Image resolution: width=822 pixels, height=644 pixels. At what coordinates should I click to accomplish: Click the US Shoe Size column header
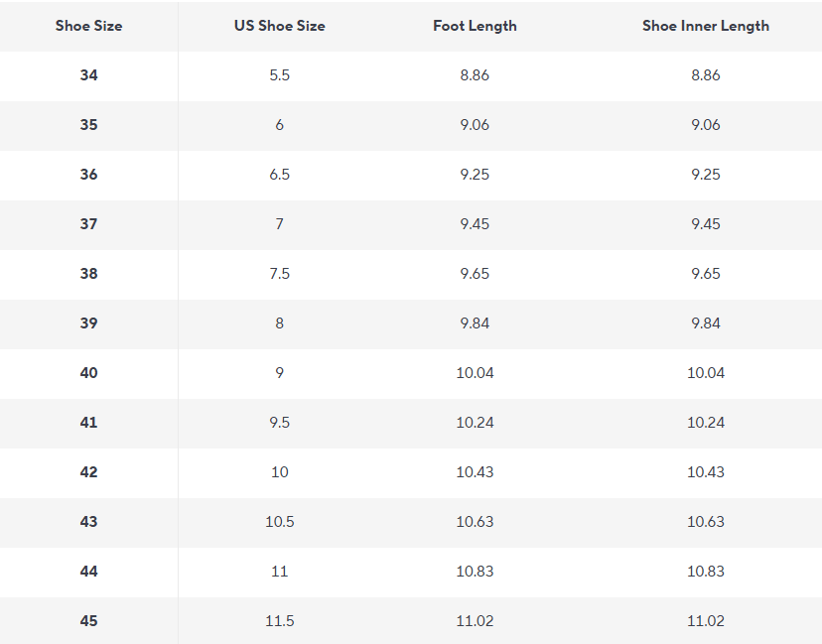[x=279, y=26]
